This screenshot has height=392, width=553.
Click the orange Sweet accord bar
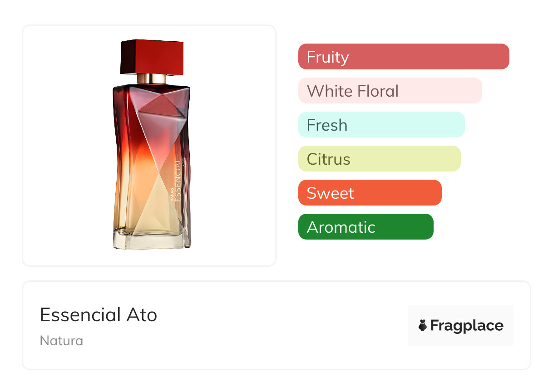coord(370,193)
